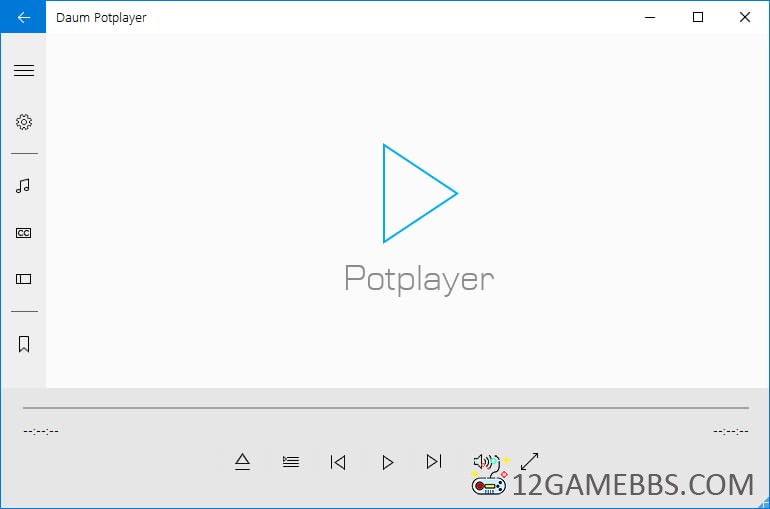Open subtitles with the CC icon

pos(24,233)
